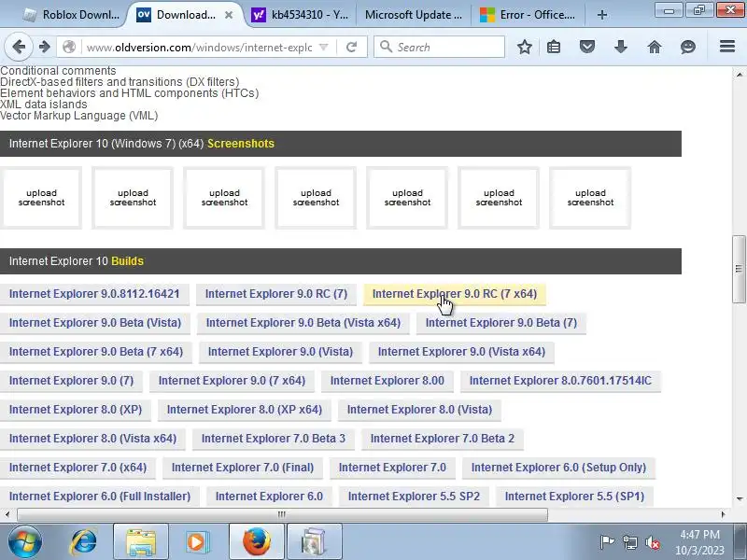Click the network tray icon
Viewport: 747px width, 560px height.
pos(629,542)
